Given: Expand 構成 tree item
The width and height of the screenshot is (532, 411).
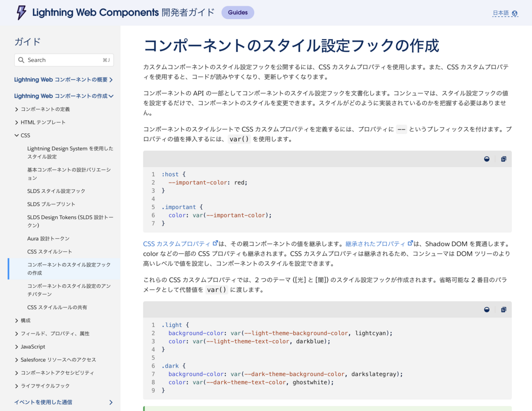Looking at the screenshot, I should click(17, 321).
